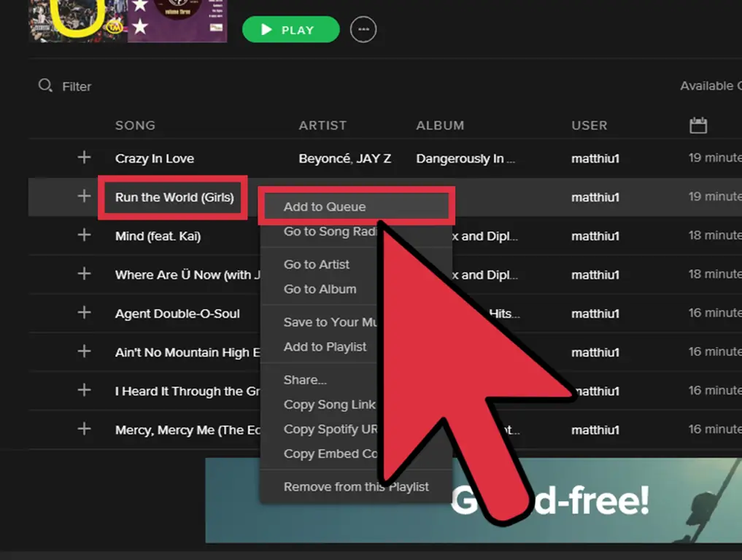Click the Filter search magnifier icon
The image size is (742, 560).
coord(45,85)
